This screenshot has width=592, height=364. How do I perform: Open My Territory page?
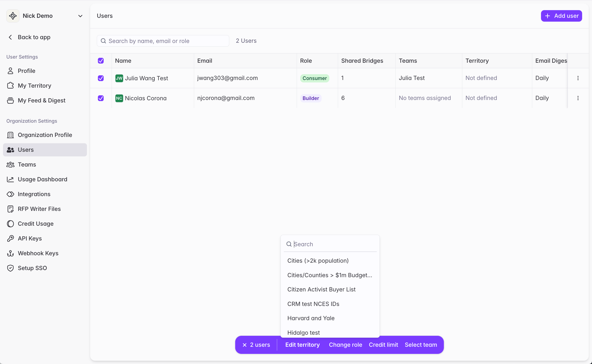45,86
